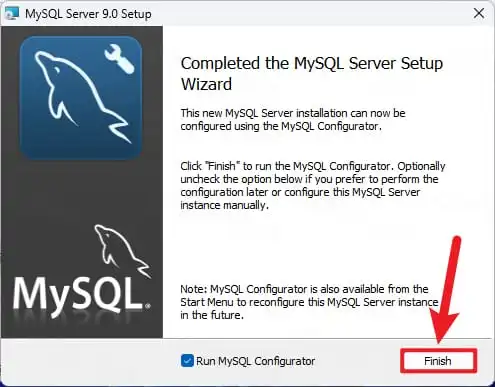
Task: Click the 'MySQL Server 9.0 Setup' title text
Action: [88, 14]
